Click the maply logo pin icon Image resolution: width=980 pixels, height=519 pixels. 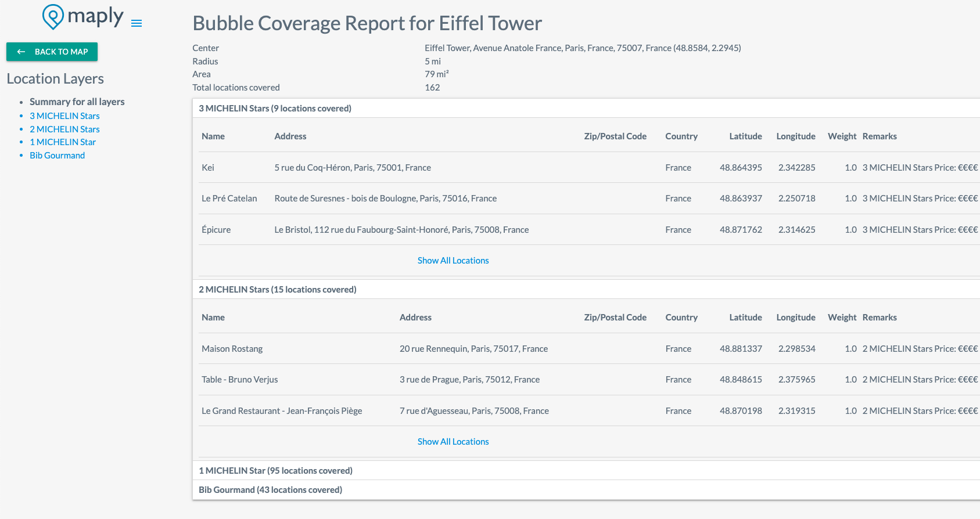(x=53, y=16)
